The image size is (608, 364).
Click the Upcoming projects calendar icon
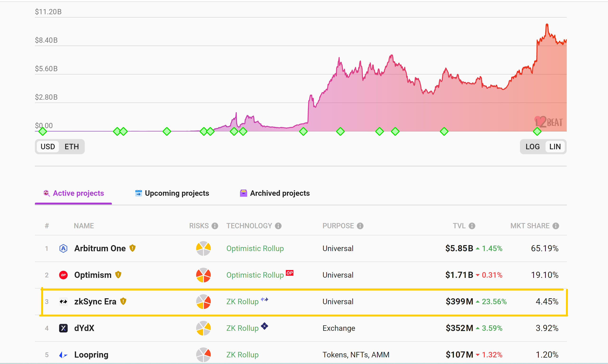coord(139,193)
